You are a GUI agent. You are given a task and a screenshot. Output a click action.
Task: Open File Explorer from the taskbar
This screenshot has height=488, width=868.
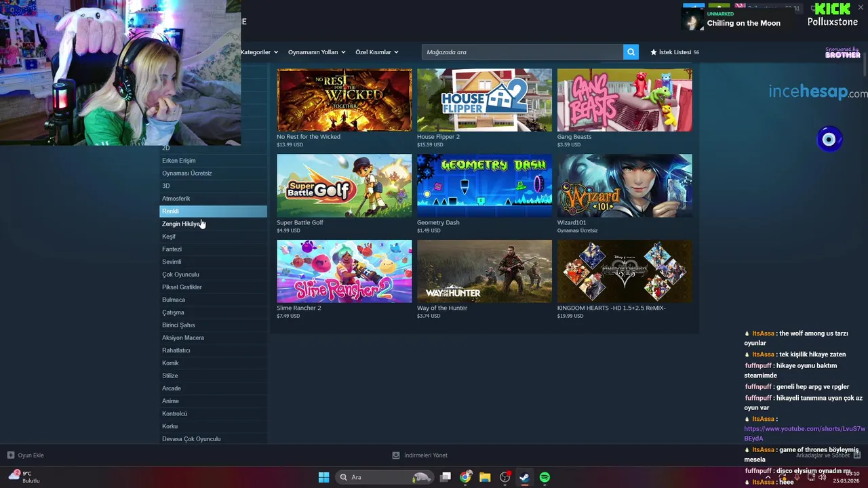[x=485, y=477]
